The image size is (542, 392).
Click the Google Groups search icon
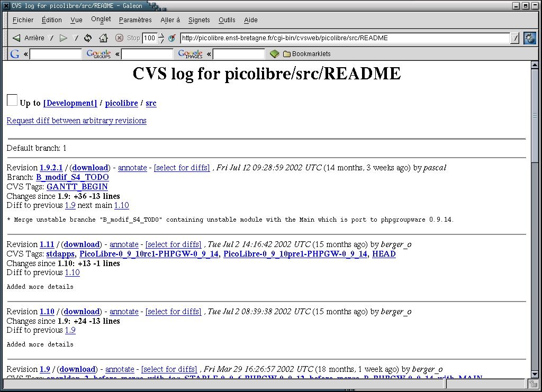pyautogui.click(x=98, y=54)
